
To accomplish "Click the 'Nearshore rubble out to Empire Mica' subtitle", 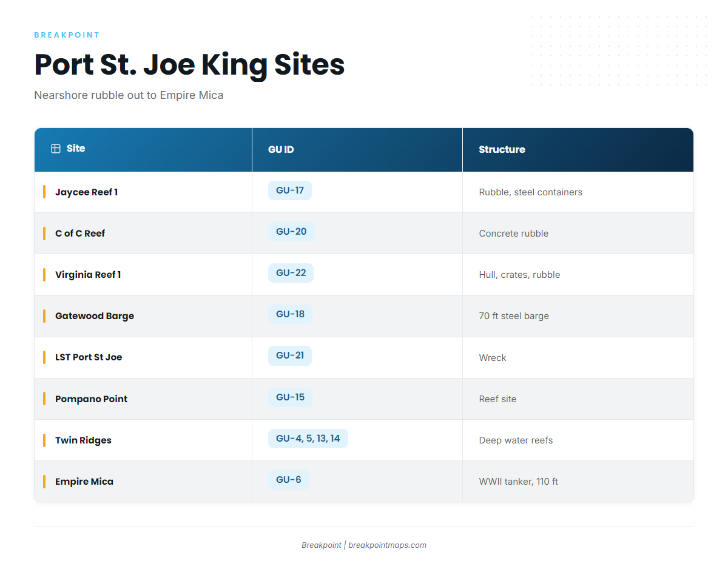I will 129,95.
